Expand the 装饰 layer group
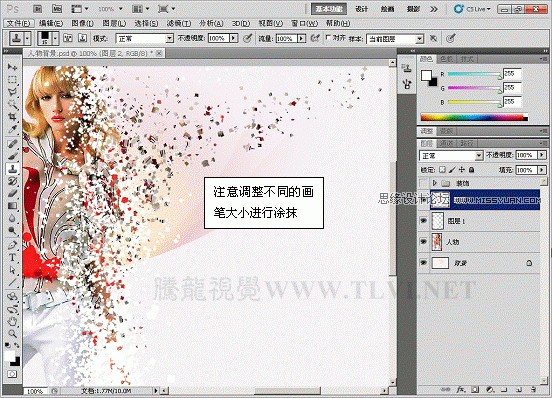 pyautogui.click(x=435, y=183)
